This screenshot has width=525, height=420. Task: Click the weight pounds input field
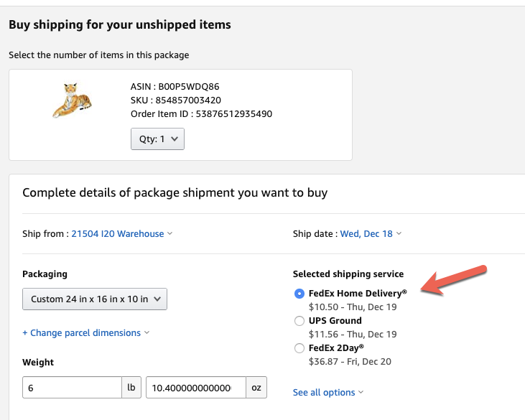point(71,388)
